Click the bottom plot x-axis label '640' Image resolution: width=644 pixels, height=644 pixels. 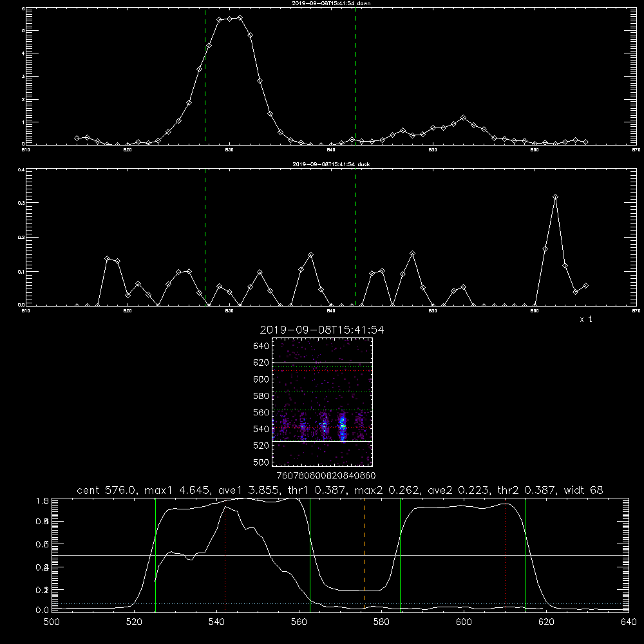pyautogui.click(x=629, y=622)
